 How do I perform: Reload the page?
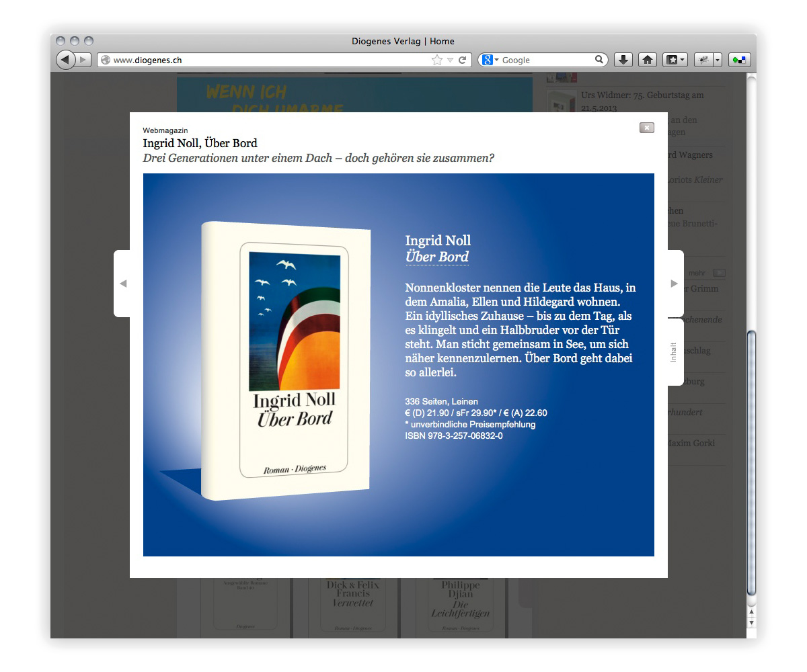(463, 60)
